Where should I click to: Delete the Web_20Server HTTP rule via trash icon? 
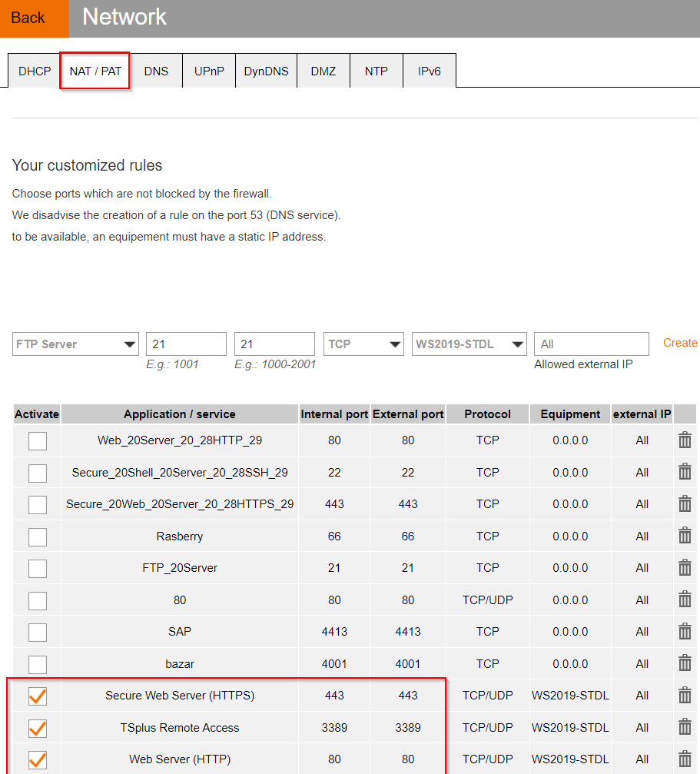[685, 440]
